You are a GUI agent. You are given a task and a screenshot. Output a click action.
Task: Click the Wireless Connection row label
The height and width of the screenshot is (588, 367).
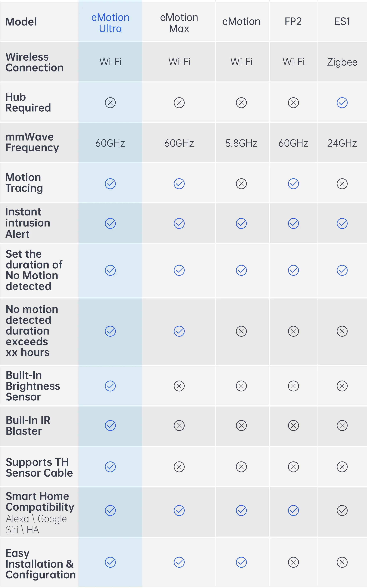click(x=34, y=62)
